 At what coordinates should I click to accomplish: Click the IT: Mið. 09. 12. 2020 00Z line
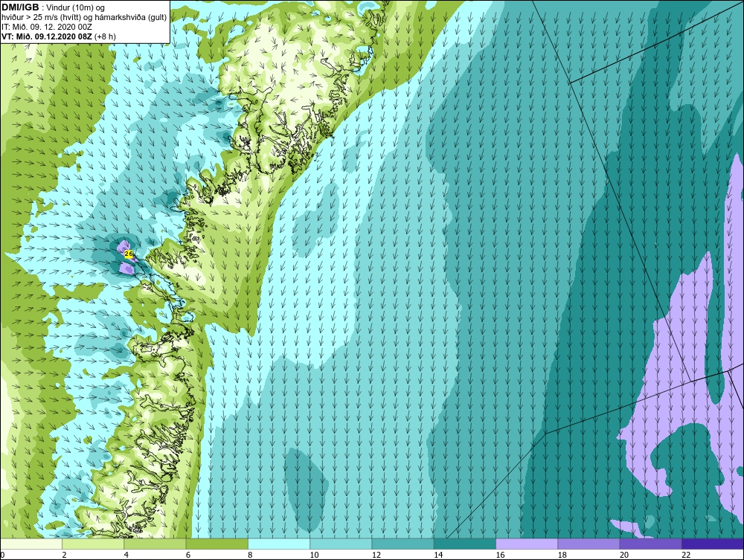(47, 27)
